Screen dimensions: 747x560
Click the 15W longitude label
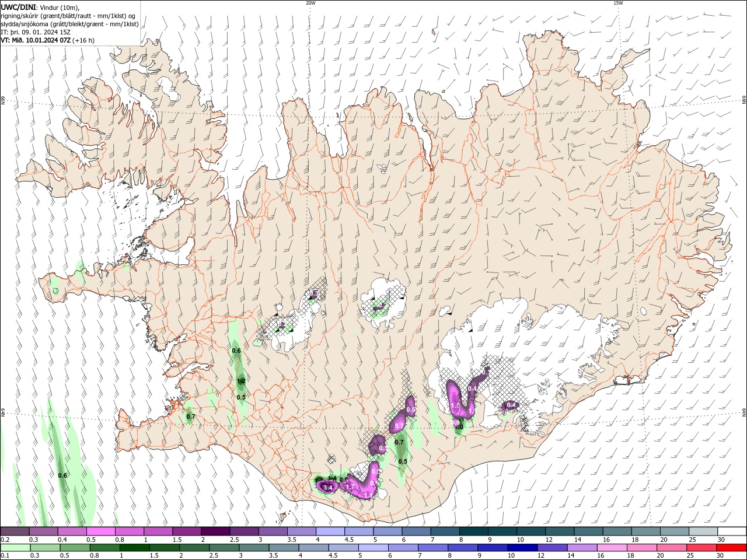(617, 3)
